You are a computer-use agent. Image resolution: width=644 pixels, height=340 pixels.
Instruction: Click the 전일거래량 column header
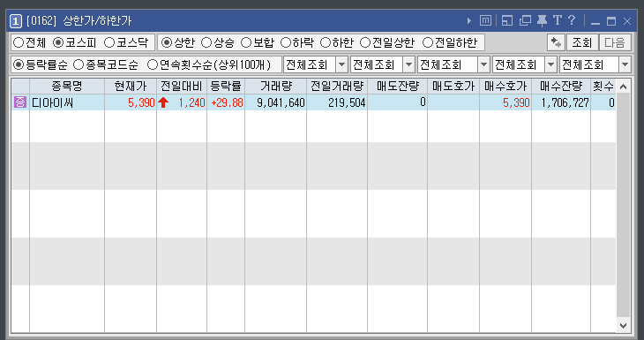coord(337,87)
